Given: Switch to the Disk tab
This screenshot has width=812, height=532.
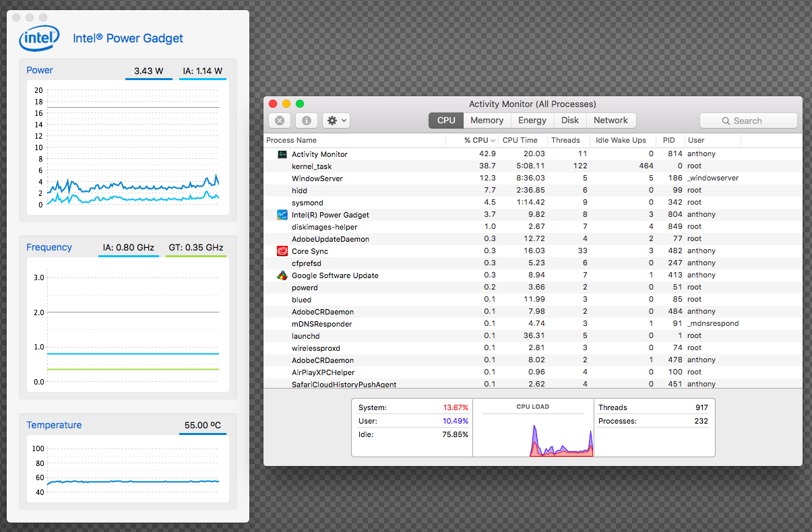Looking at the screenshot, I should pyautogui.click(x=570, y=121).
